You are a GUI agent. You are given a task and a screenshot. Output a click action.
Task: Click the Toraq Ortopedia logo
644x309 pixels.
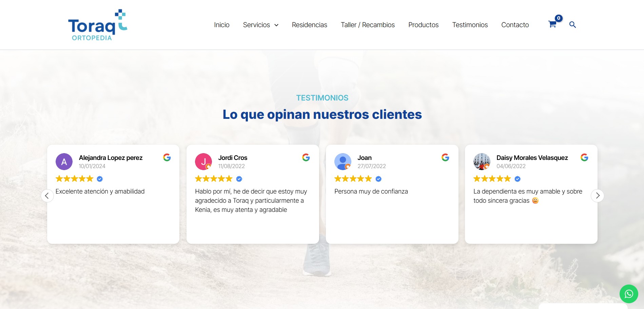pos(97,25)
